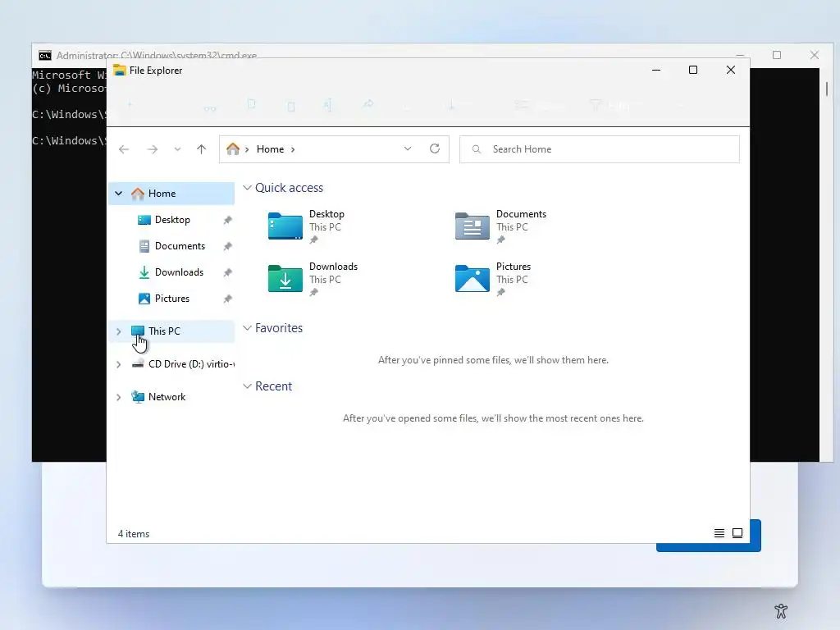Refresh the Home folder view
This screenshot has width=840, height=630.
coord(435,149)
